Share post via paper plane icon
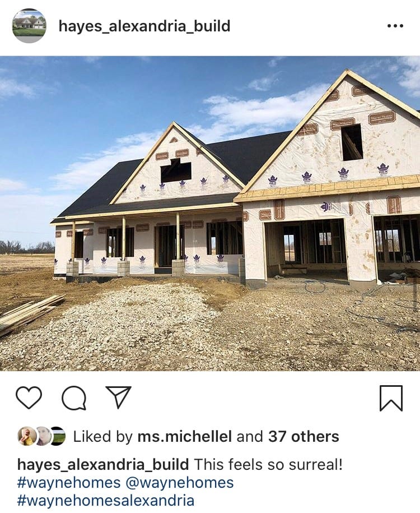Screen dimensions: 420x513 [118, 397]
